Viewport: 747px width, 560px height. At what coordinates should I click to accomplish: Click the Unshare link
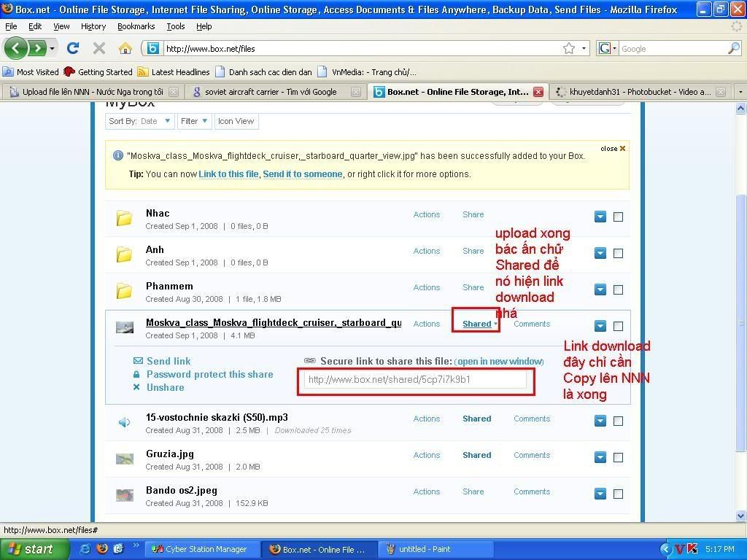165,387
